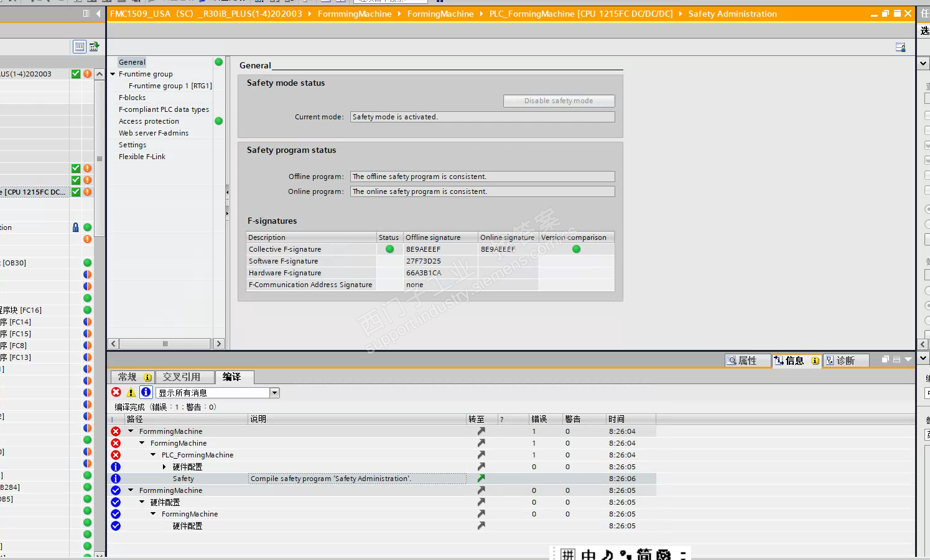The image size is (930, 560).
Task: Click the safety administration icon at editor top right
Action: [900, 47]
